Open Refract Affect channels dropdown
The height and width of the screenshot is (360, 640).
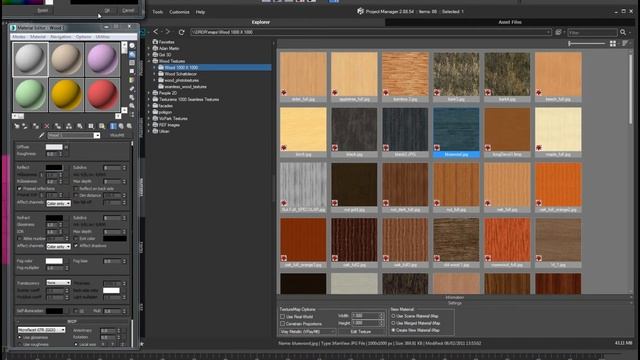(x=58, y=246)
